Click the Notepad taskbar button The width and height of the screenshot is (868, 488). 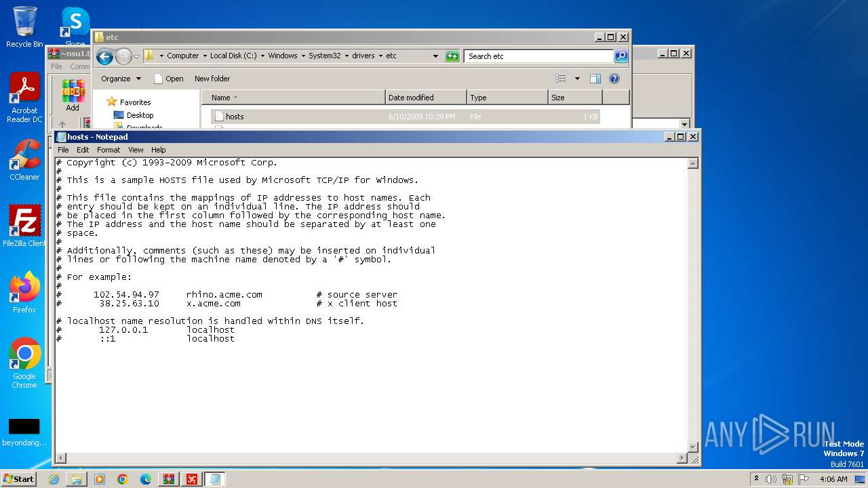[215, 479]
